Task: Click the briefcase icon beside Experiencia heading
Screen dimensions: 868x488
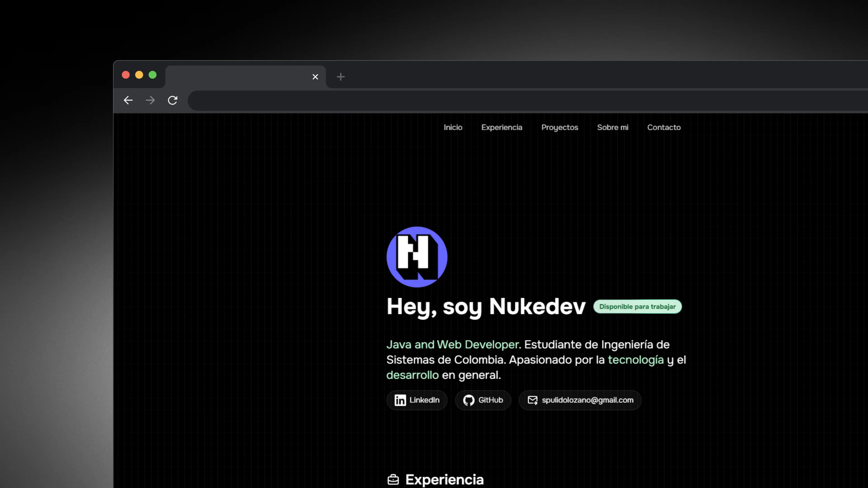Action: point(393,479)
